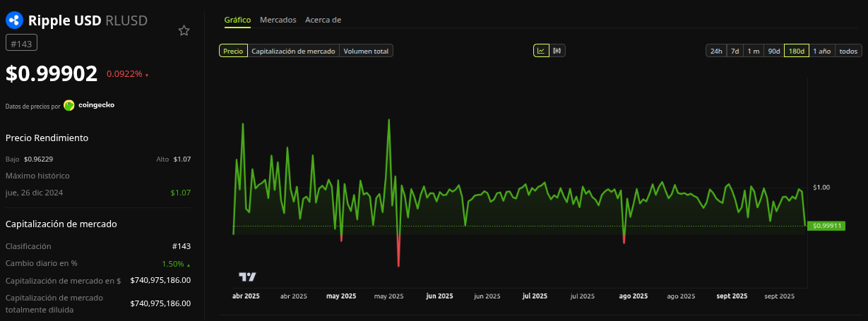Click the #143 rank badge
This screenshot has height=321, width=868.
coord(21,44)
